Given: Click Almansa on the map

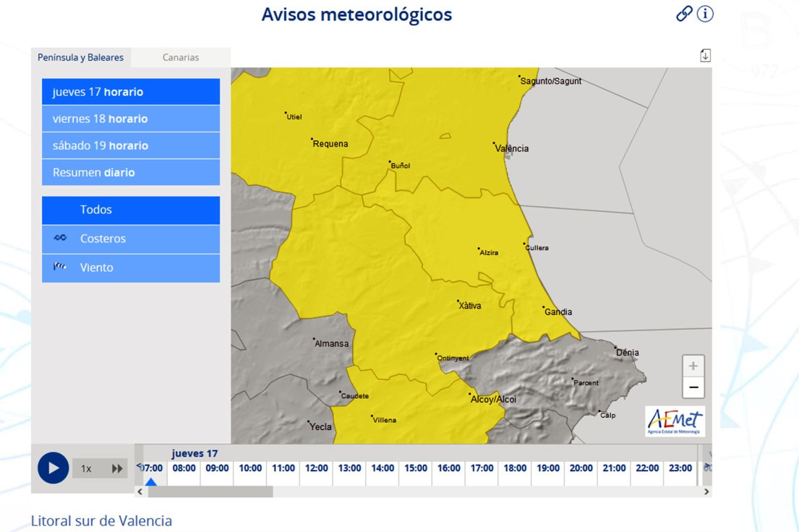Looking at the screenshot, I should [331, 343].
